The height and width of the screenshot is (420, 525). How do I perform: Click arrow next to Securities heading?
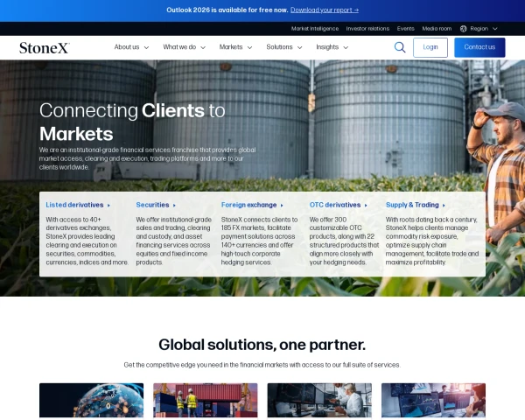[174, 206]
